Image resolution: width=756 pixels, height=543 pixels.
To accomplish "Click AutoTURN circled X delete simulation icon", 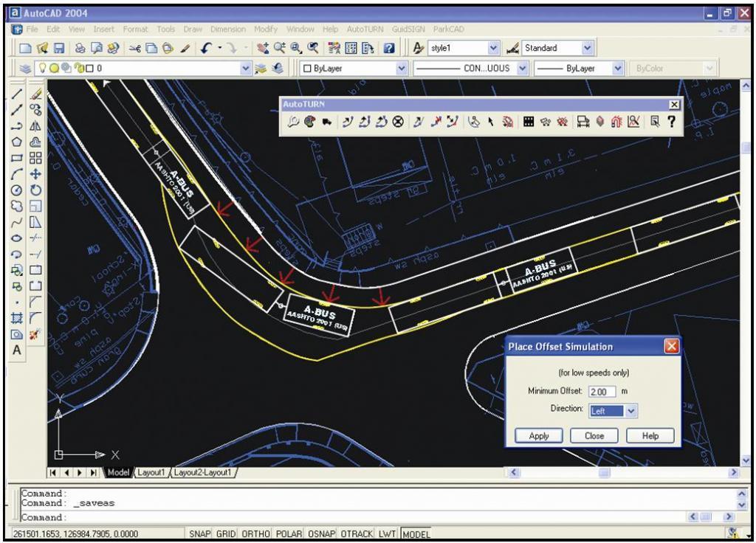I will 398,122.
